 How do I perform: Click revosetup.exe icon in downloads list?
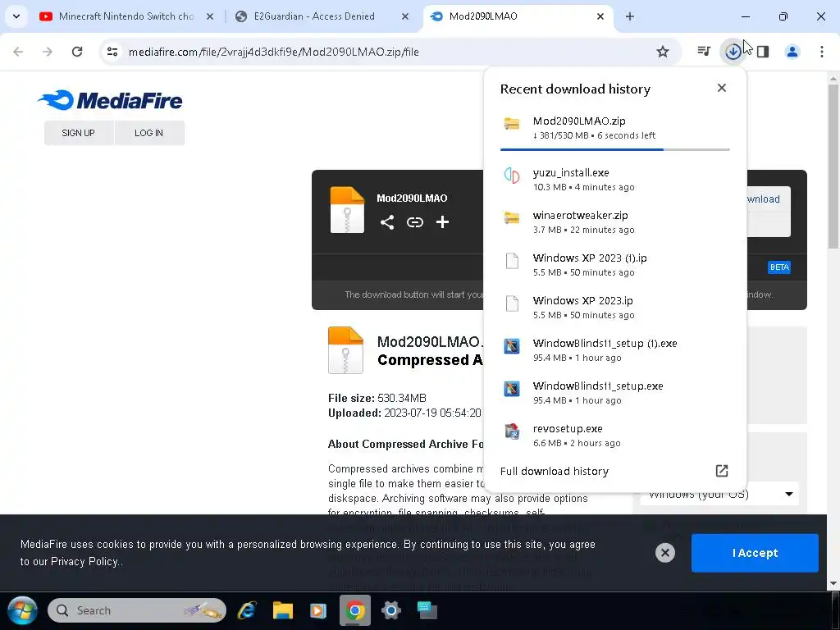click(512, 431)
